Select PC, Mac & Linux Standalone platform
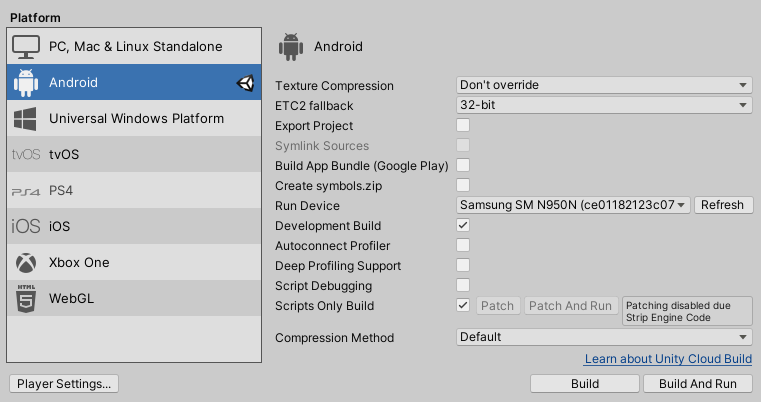Viewport: 761px width, 402px height. pos(134,46)
